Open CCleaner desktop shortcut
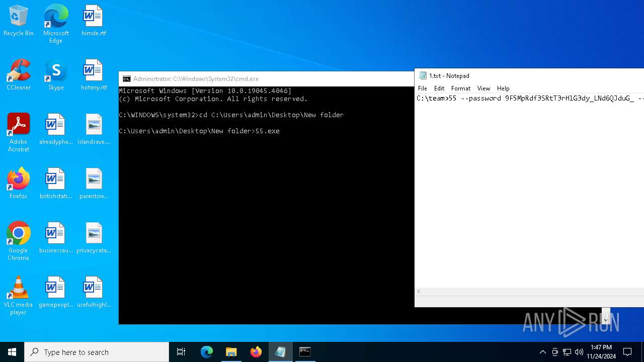This screenshot has width=644, height=362. [x=19, y=75]
